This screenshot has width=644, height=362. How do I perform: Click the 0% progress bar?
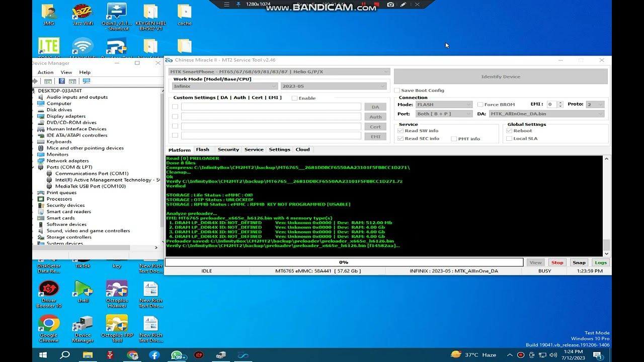tap(344, 262)
